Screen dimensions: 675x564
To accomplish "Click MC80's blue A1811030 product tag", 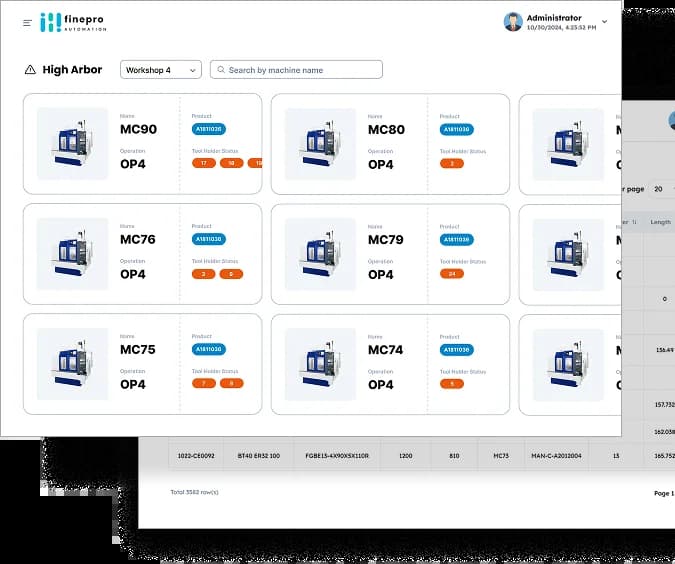I will pos(456,129).
